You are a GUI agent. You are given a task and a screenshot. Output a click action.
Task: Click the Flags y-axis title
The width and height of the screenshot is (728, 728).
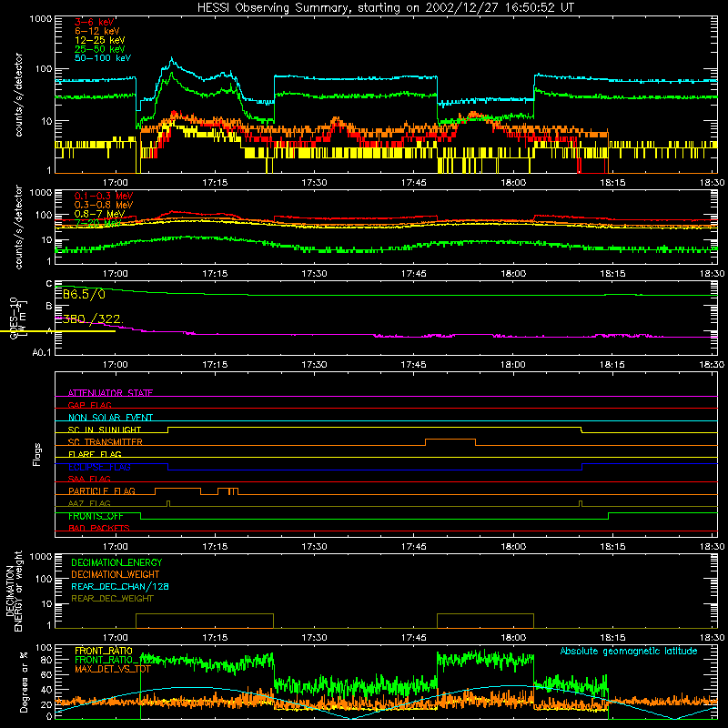coord(36,454)
